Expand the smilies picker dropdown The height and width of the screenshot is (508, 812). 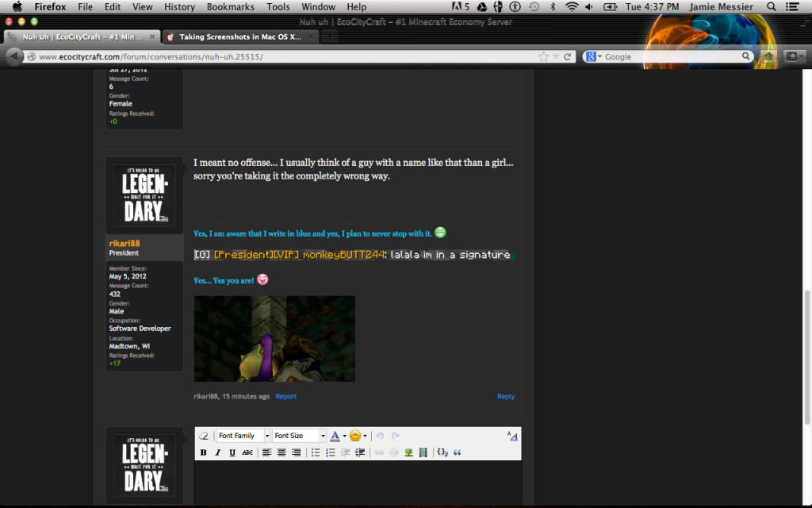365,436
